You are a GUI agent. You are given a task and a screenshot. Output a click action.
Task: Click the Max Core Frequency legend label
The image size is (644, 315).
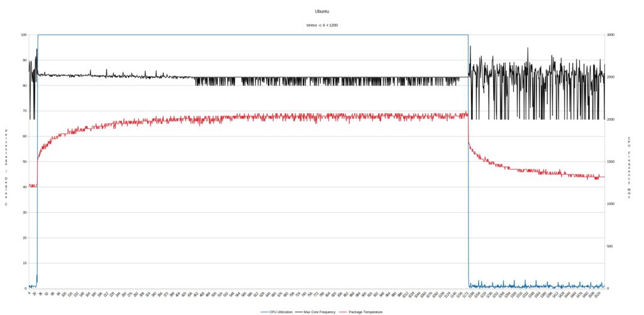pos(319,311)
